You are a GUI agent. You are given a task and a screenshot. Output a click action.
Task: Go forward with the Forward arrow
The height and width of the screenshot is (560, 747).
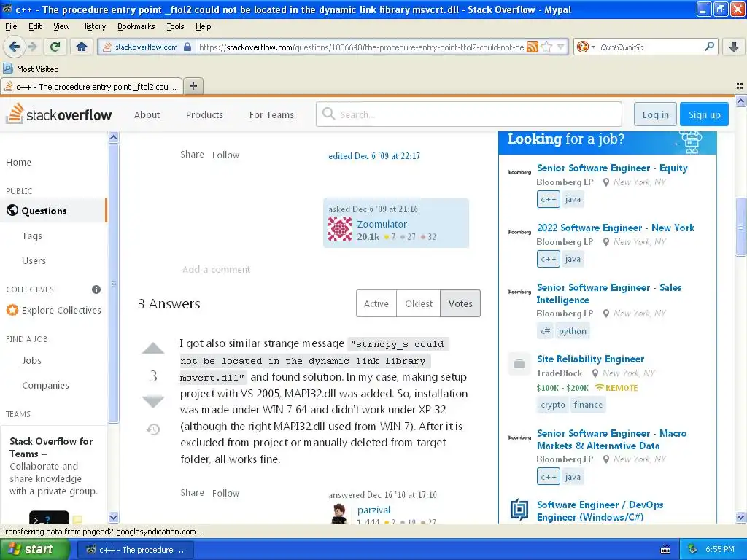pos(33,47)
